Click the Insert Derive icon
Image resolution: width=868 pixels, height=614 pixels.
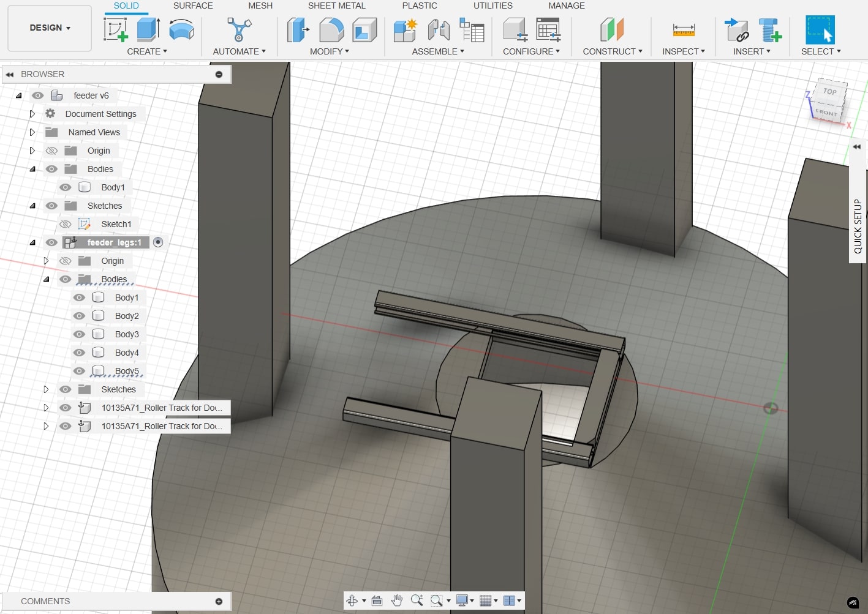pyautogui.click(x=736, y=29)
